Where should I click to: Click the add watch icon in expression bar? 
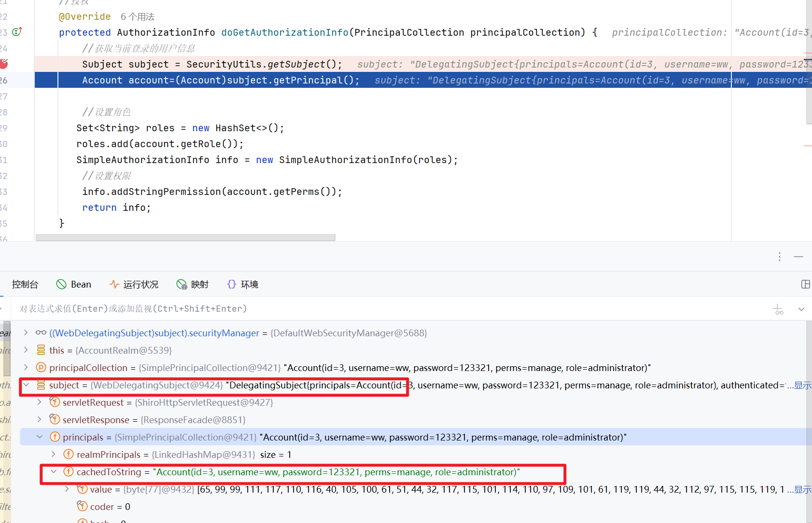pyautogui.click(x=778, y=309)
